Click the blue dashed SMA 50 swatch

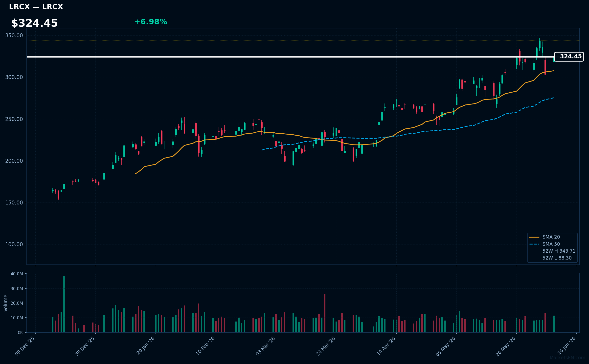pyautogui.click(x=534, y=244)
